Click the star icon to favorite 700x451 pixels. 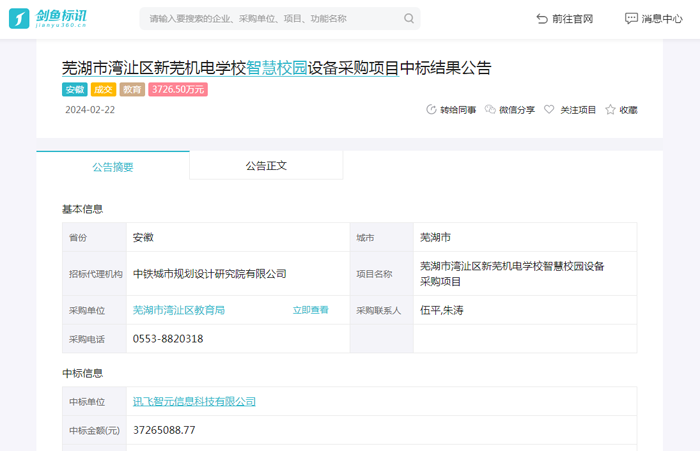[x=610, y=109]
